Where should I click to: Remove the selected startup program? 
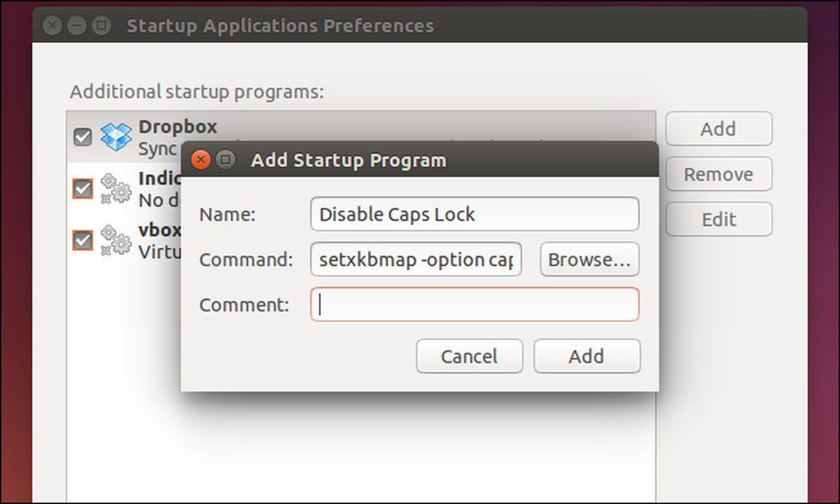coord(718,174)
